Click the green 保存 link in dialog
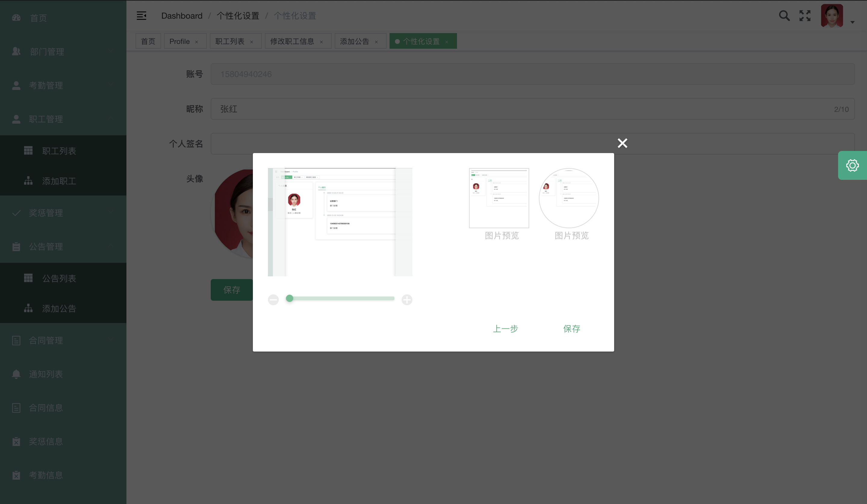 571,329
